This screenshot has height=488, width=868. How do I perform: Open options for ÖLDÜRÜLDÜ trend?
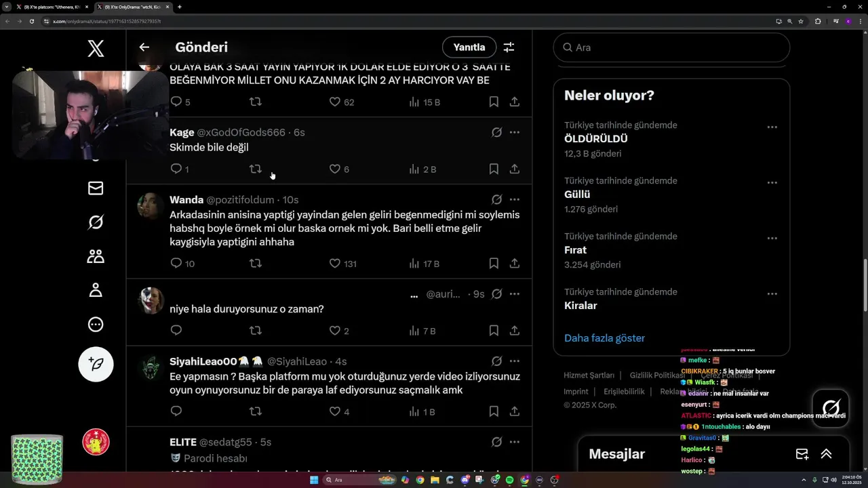tap(772, 127)
